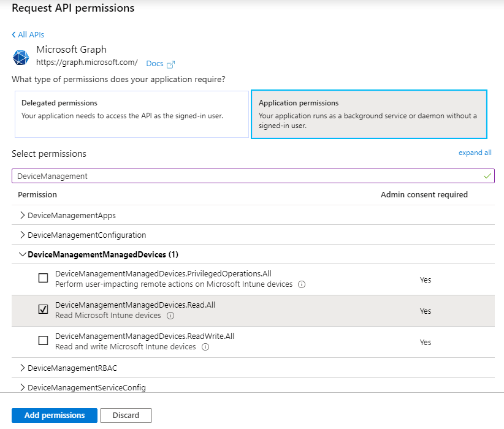This screenshot has height=429, width=504.
Task: Click the back chevron next to All APIs
Action: click(14, 35)
